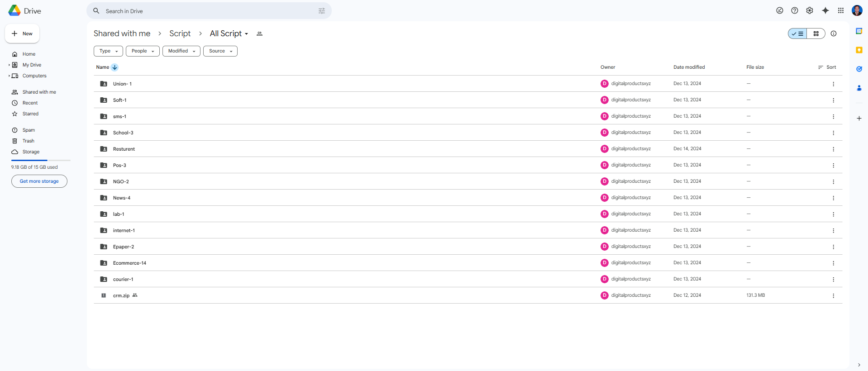
Task: Click the Help question mark icon
Action: [x=794, y=10]
